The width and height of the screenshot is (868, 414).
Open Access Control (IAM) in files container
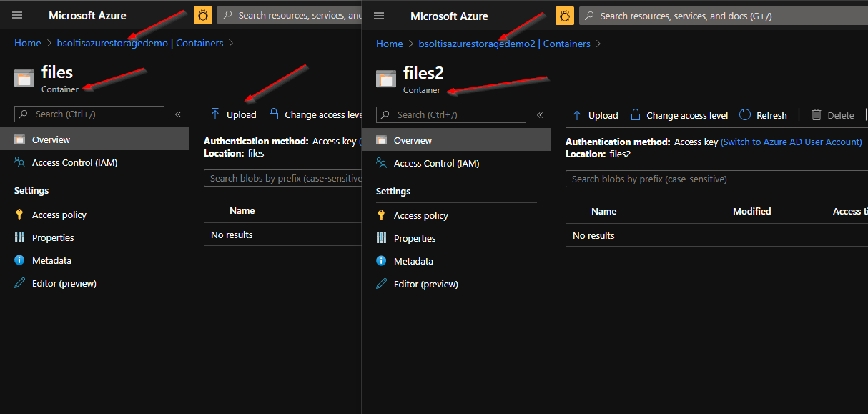click(x=74, y=162)
